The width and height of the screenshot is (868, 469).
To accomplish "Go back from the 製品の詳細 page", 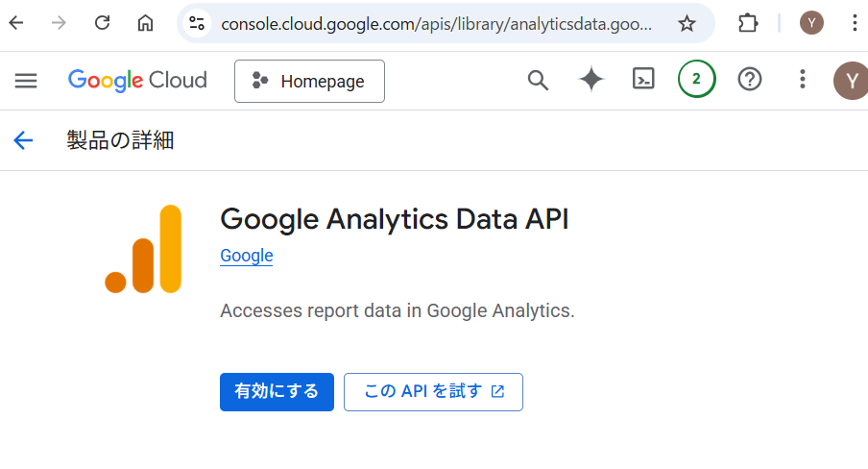I will (23, 140).
